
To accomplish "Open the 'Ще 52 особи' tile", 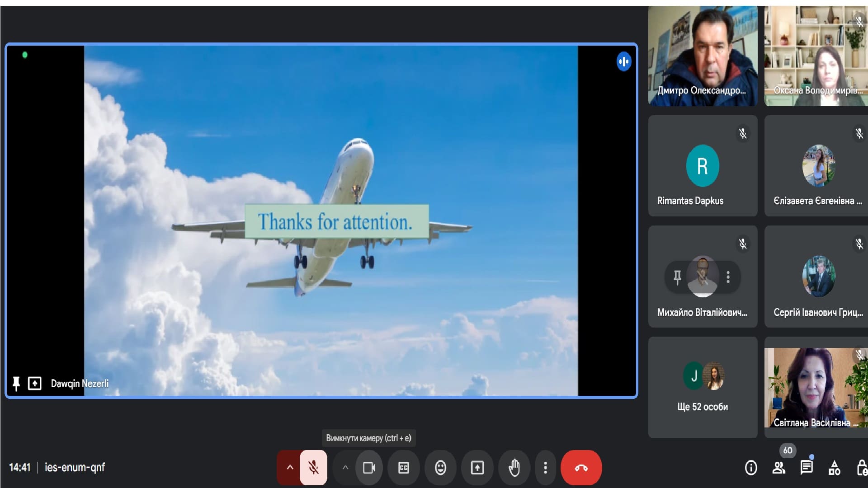I will tap(703, 387).
